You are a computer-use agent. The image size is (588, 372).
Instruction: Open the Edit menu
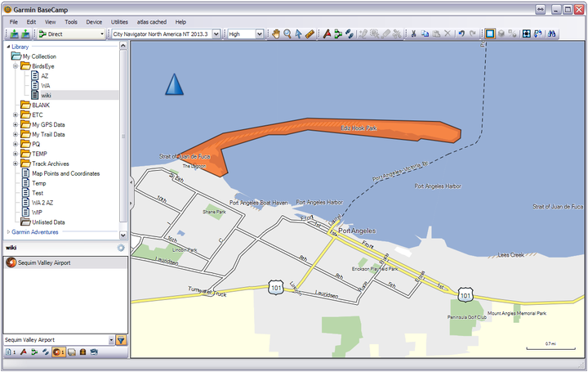coord(31,22)
